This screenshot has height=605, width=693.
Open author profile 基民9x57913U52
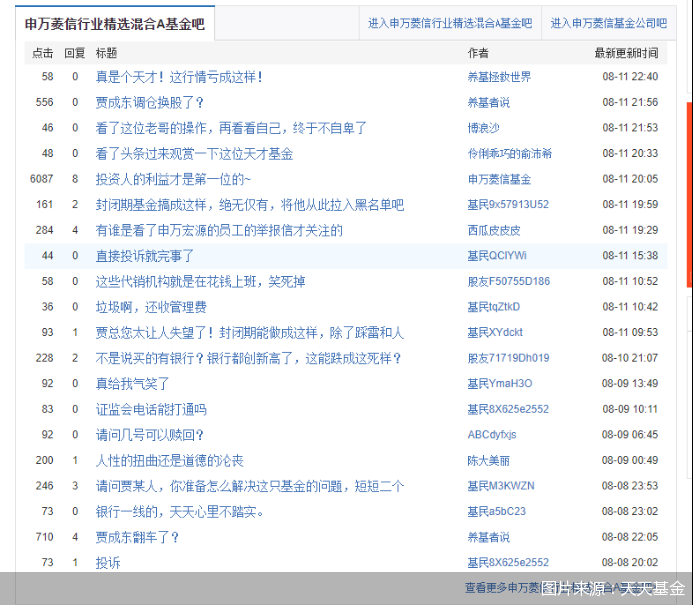(x=508, y=205)
